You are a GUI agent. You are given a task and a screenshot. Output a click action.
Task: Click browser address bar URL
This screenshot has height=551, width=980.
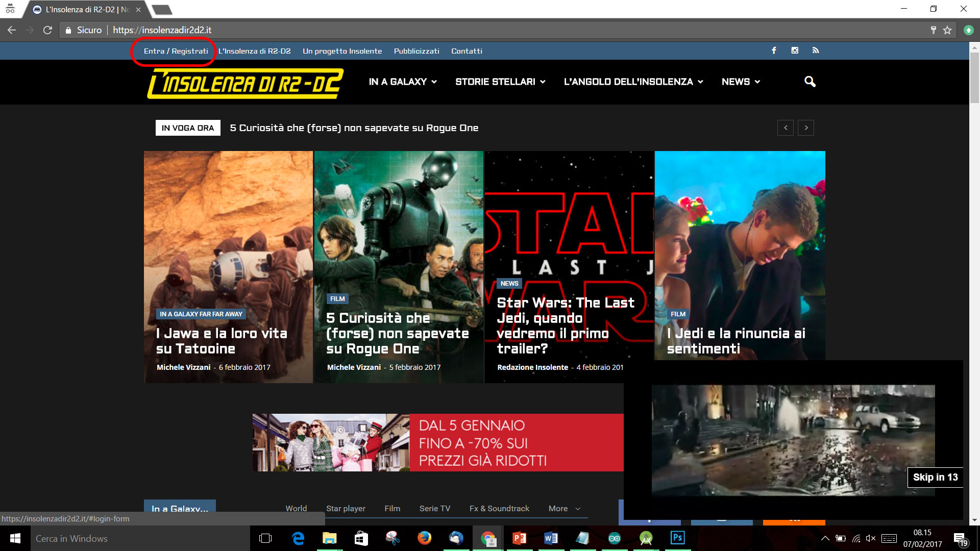point(162,30)
